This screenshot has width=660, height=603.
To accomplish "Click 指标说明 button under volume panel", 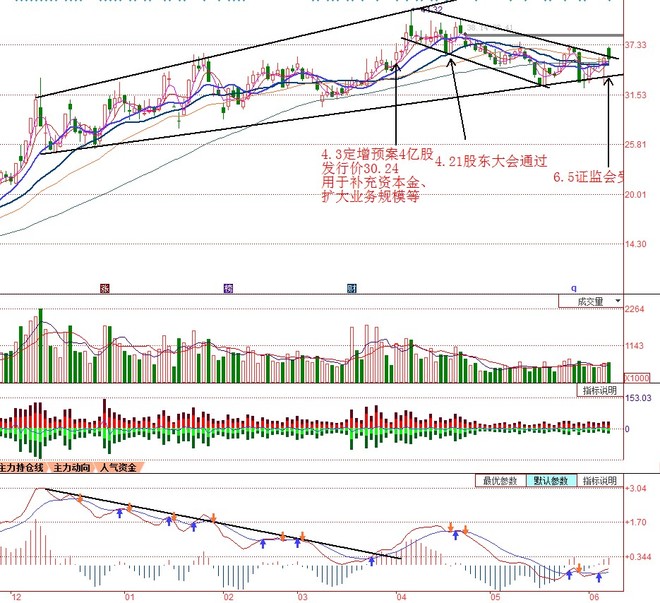I will pyautogui.click(x=599, y=390).
